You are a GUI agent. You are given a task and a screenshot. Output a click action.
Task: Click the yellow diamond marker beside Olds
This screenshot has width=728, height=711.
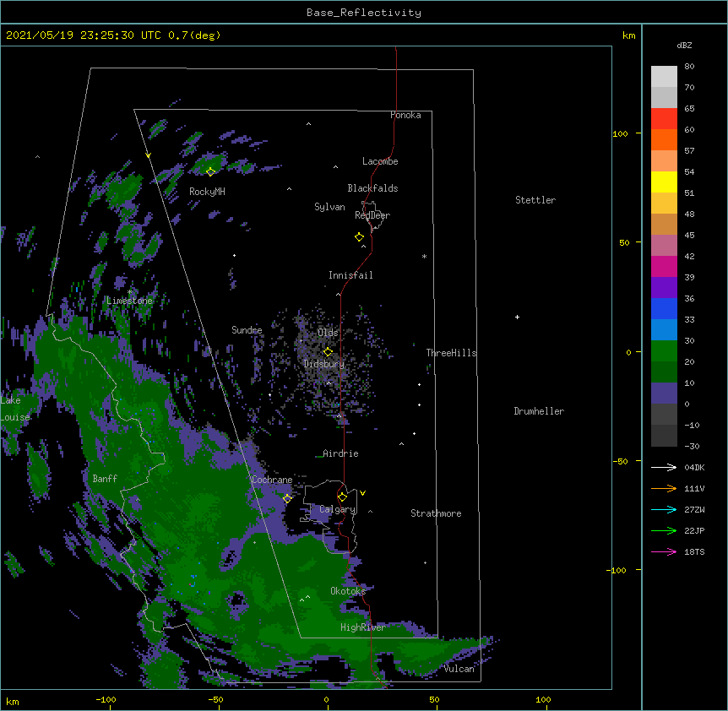click(x=328, y=351)
